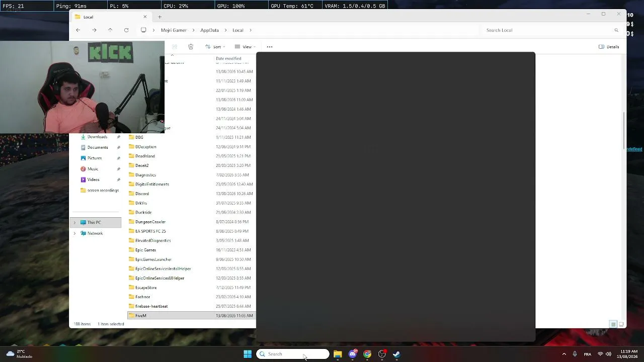Delete the selected item with trash icon
This screenshot has height=362, width=644.
click(191, 47)
